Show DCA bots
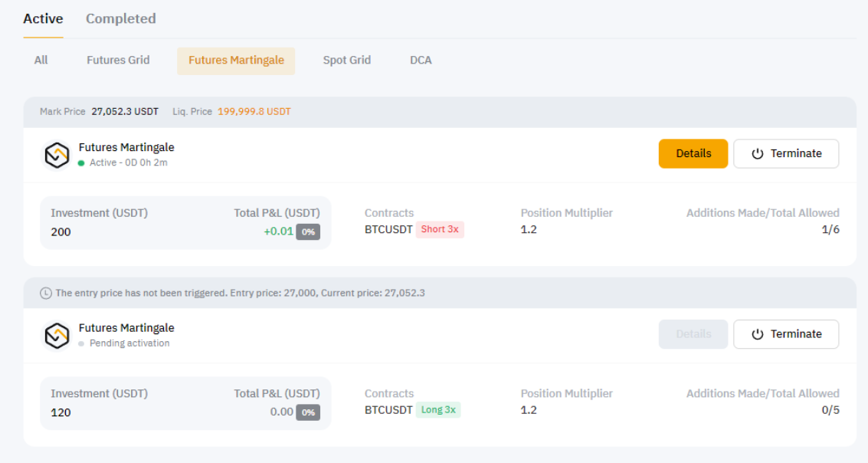The height and width of the screenshot is (463, 868). [x=421, y=60]
